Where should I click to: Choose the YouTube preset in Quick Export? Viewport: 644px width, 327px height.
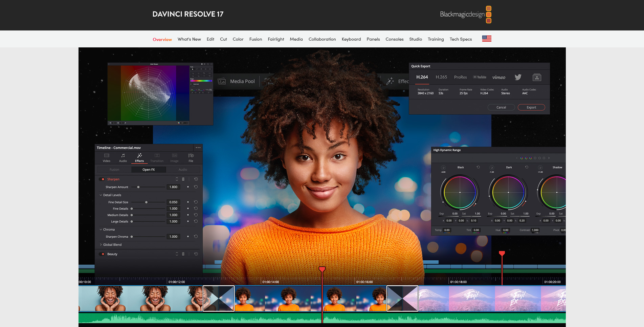click(480, 77)
